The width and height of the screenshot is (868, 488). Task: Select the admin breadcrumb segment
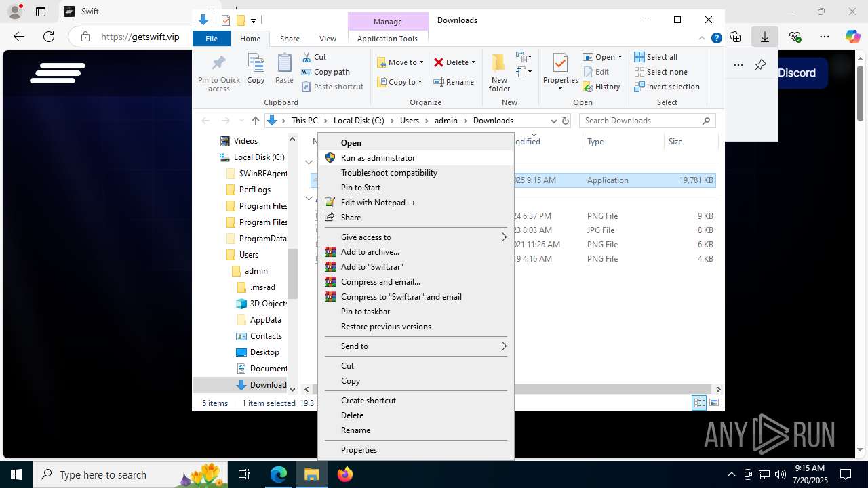[446, 121]
